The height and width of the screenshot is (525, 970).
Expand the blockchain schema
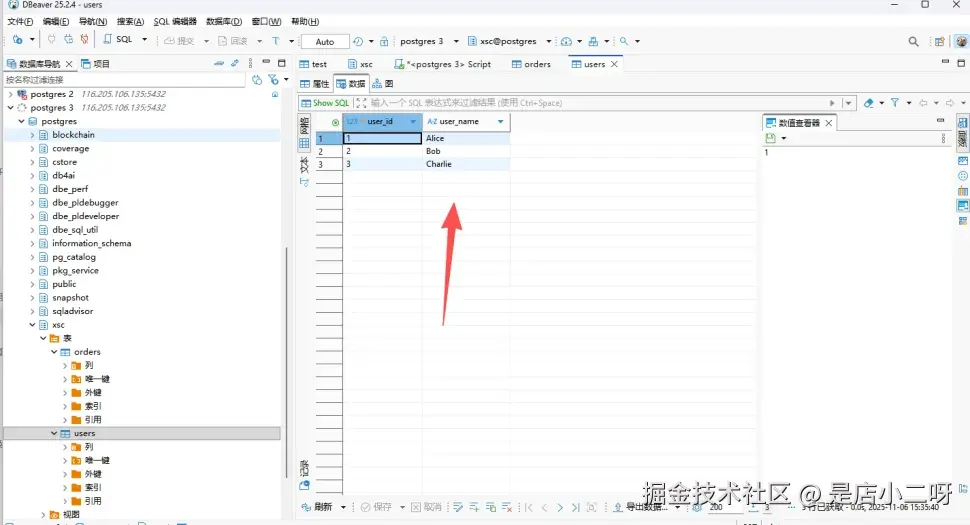32,135
